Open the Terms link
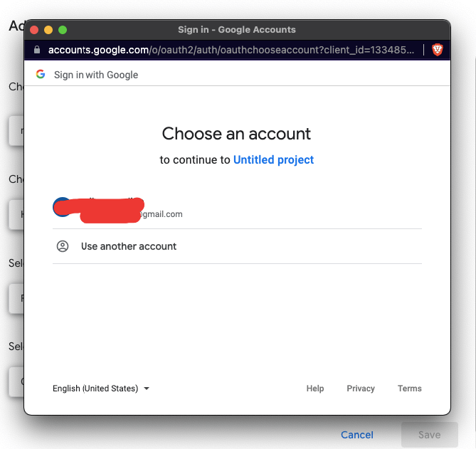 click(x=410, y=389)
